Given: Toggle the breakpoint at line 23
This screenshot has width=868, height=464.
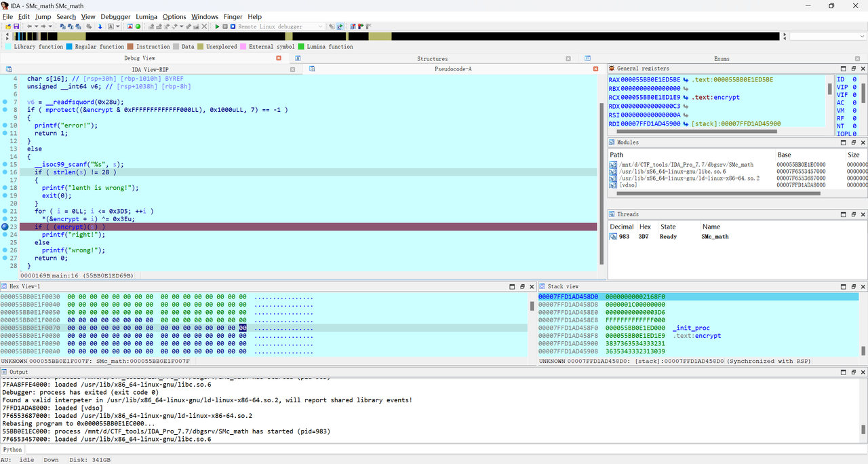Looking at the screenshot, I should tap(5, 227).
